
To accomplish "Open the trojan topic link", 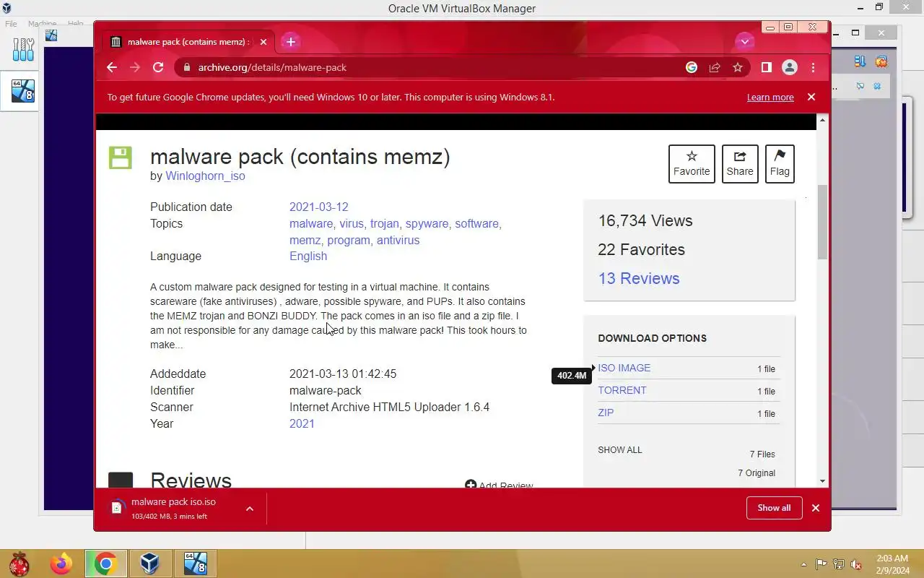I will point(384,224).
